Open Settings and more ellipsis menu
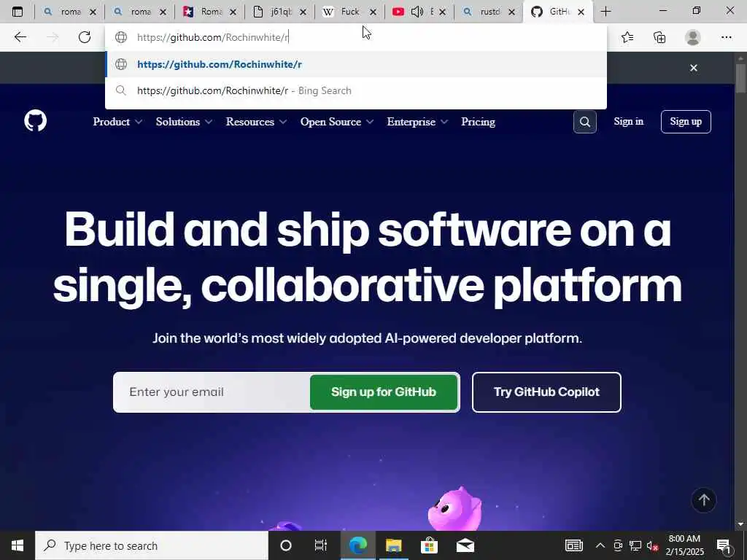Image resolution: width=747 pixels, height=560 pixels. coord(726,37)
